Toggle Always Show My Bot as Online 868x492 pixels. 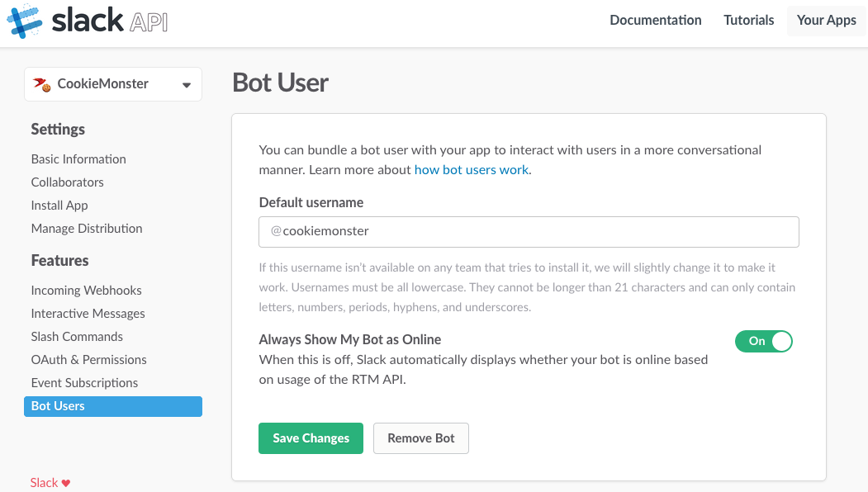pos(763,342)
